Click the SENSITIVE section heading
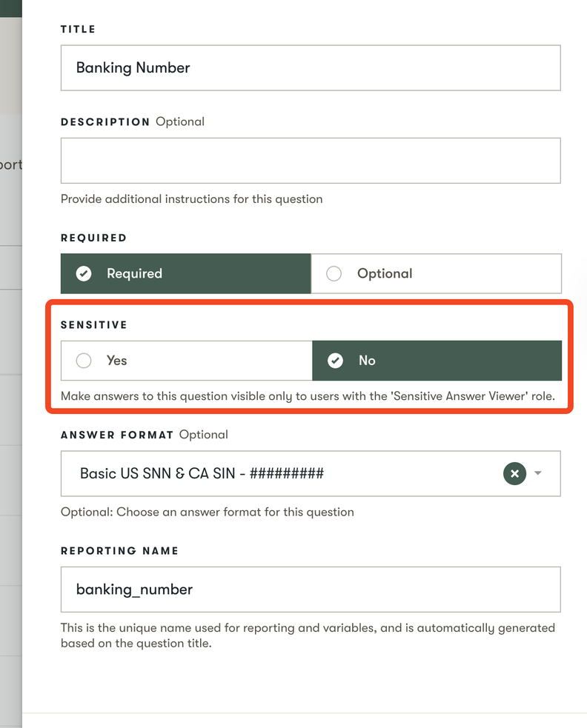This screenshot has width=587, height=728. tap(94, 325)
